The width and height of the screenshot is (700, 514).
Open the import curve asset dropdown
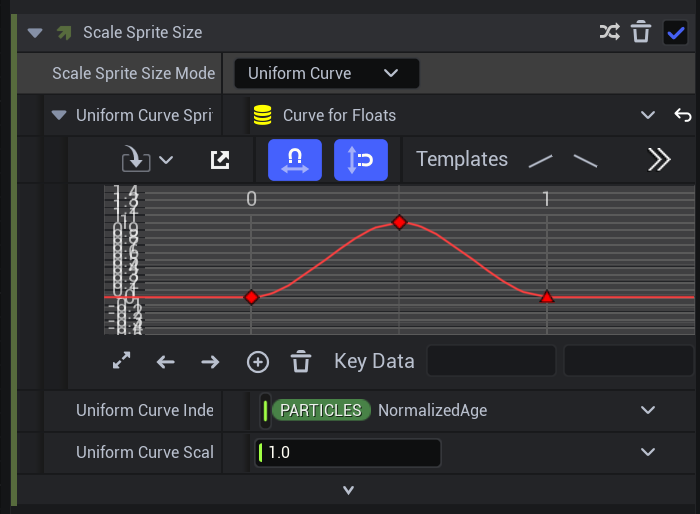[x=146, y=160]
